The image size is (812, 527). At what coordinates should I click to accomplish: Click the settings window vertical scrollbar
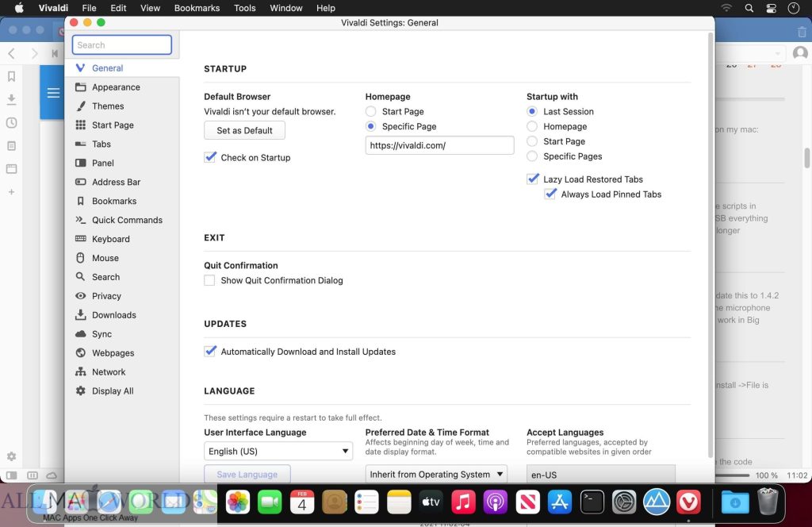click(711, 244)
